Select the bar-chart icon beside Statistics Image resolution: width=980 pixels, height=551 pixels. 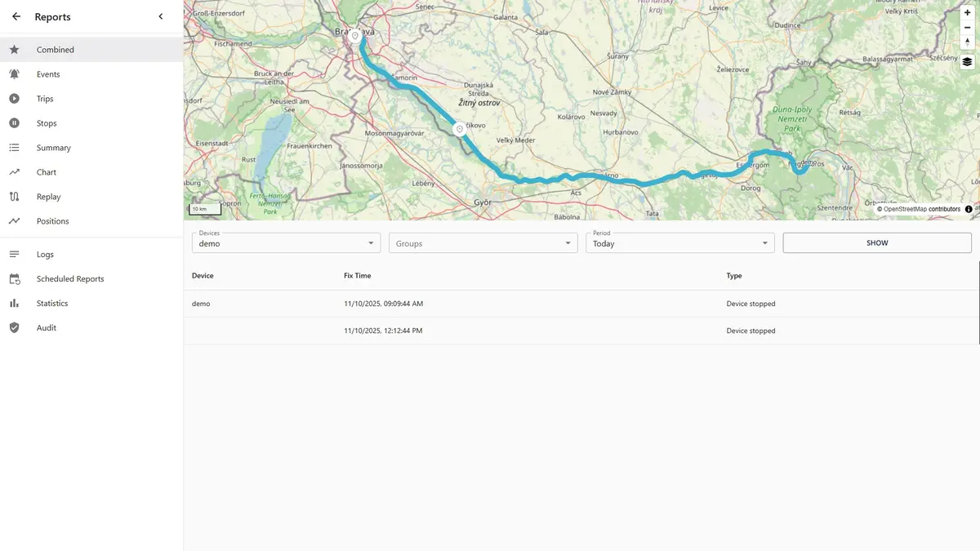coord(13,303)
